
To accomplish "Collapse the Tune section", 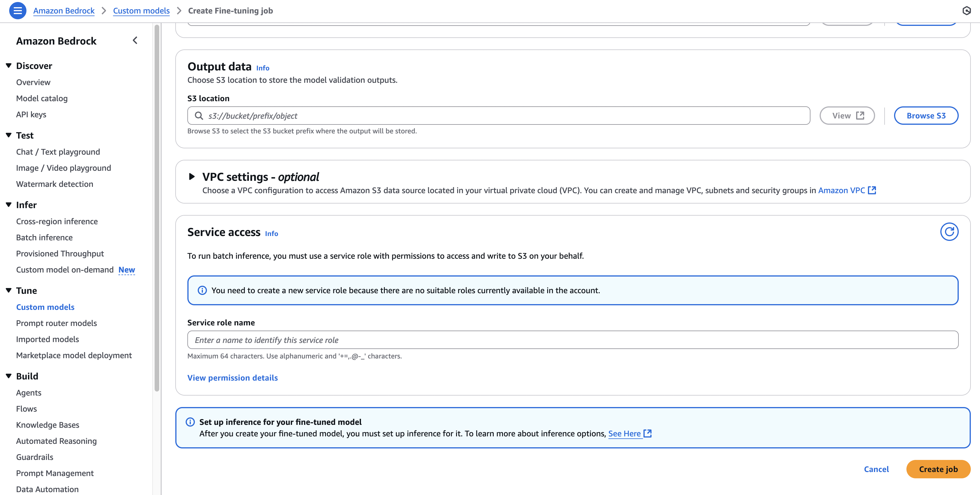I will tap(9, 290).
